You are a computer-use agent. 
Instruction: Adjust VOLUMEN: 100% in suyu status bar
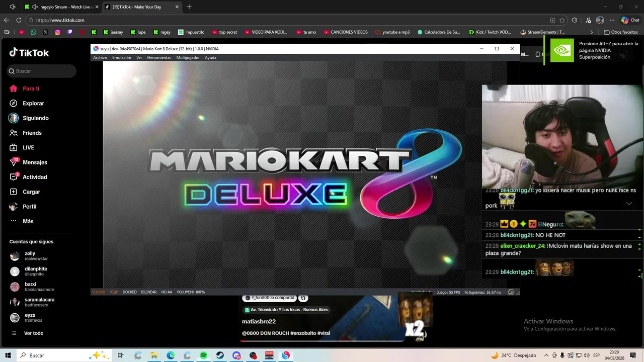point(191,292)
